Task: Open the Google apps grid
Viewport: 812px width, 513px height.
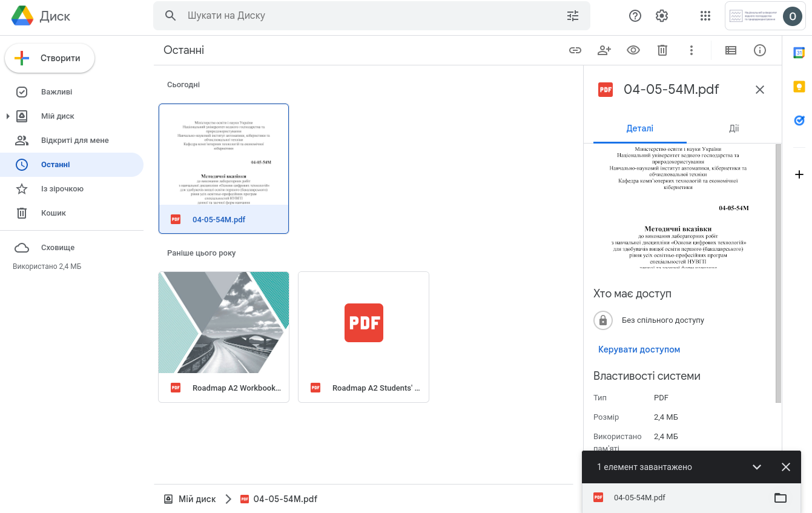Action: coord(705,16)
